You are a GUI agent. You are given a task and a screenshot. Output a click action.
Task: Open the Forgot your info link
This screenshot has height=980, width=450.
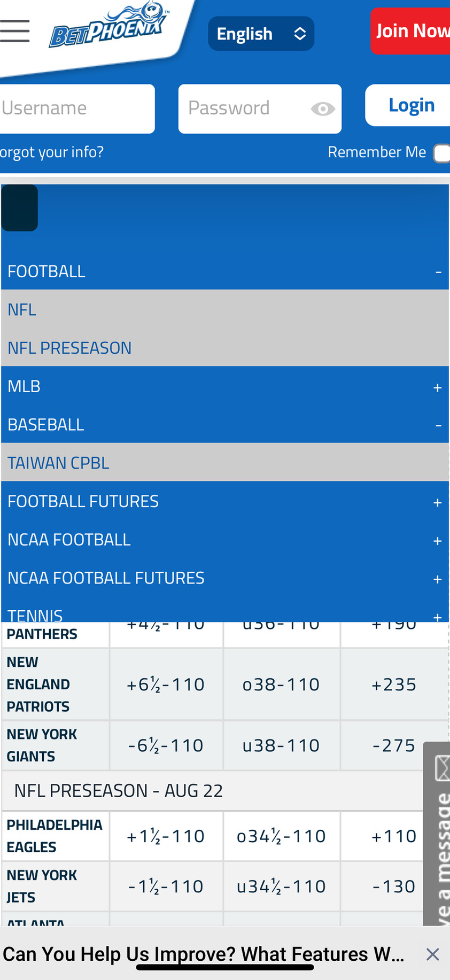52,152
